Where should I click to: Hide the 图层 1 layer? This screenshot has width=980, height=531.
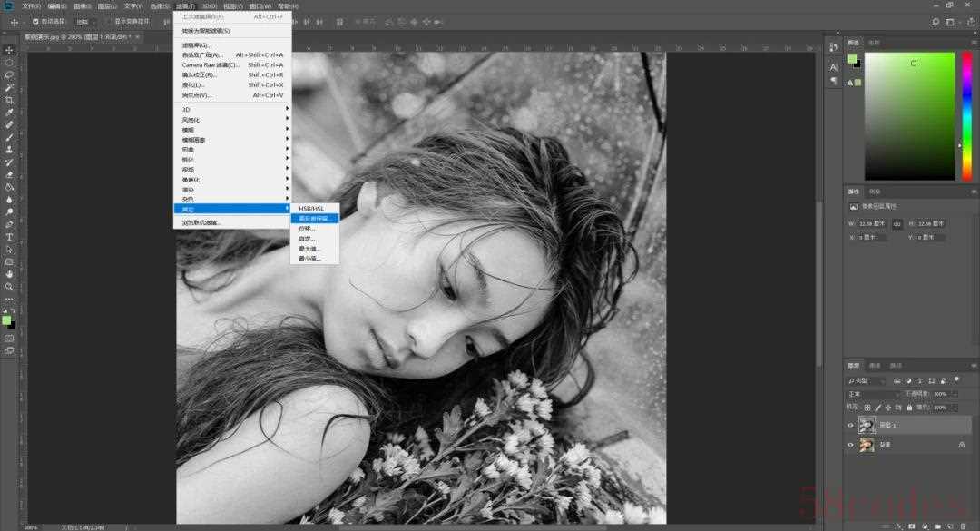pos(850,426)
